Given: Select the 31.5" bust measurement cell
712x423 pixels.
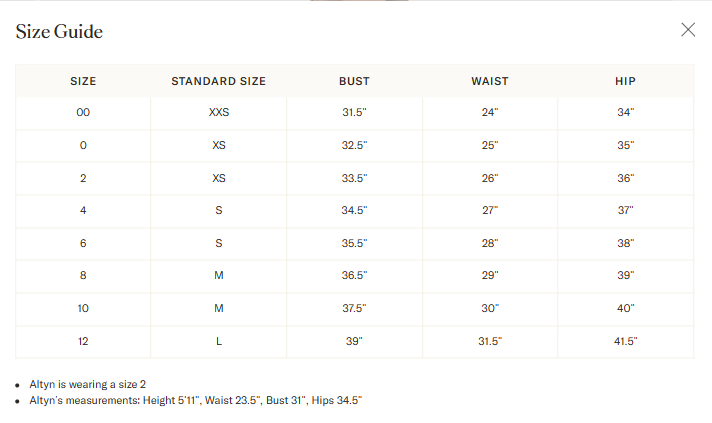Looking at the screenshot, I should (x=354, y=113).
